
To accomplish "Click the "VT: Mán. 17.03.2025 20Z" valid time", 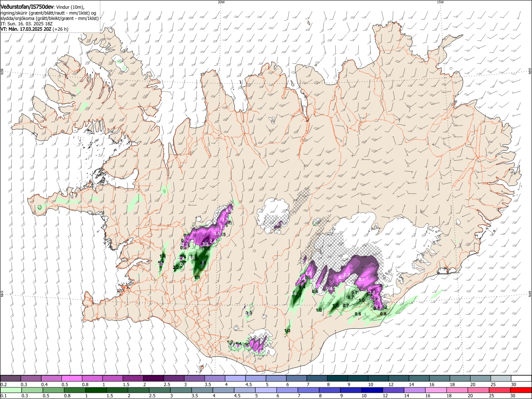I will tap(26, 29).
